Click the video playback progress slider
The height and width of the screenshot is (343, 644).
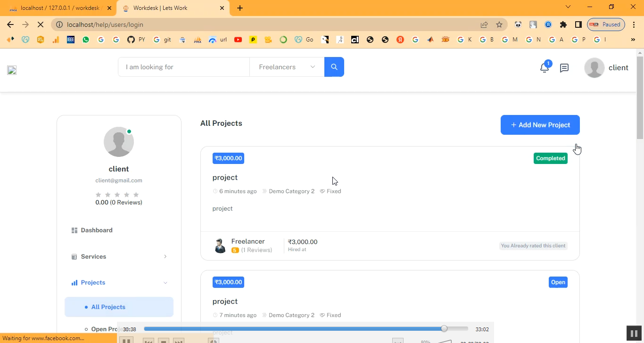click(x=305, y=329)
